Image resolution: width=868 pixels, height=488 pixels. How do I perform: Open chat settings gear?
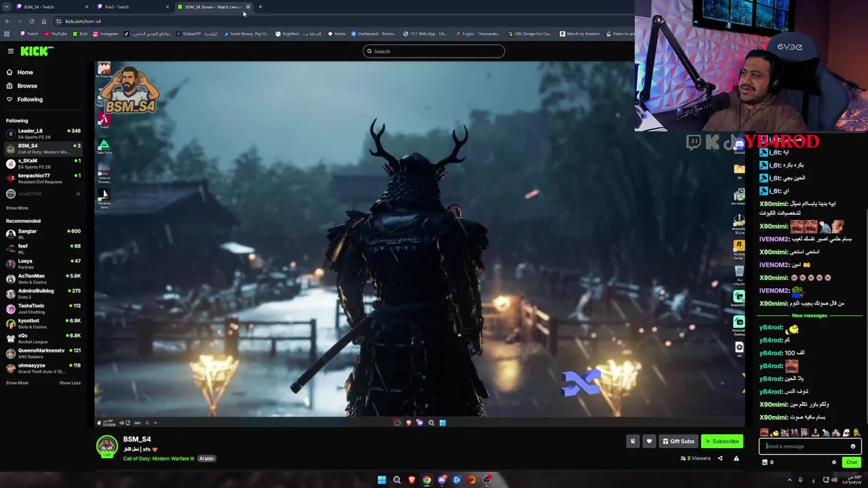pos(834,462)
